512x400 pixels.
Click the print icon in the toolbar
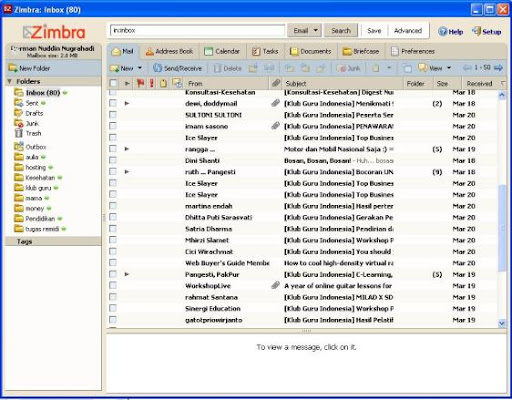[269, 68]
